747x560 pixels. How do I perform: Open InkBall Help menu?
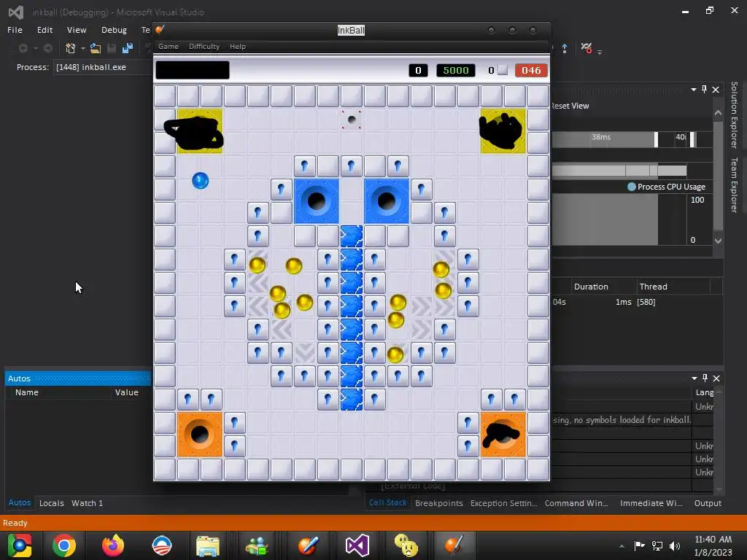237,46
